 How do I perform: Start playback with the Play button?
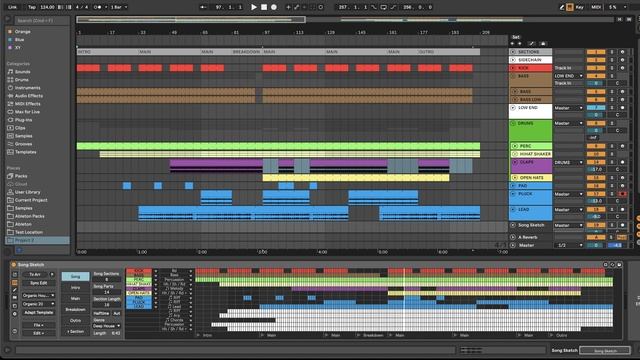click(x=253, y=7)
